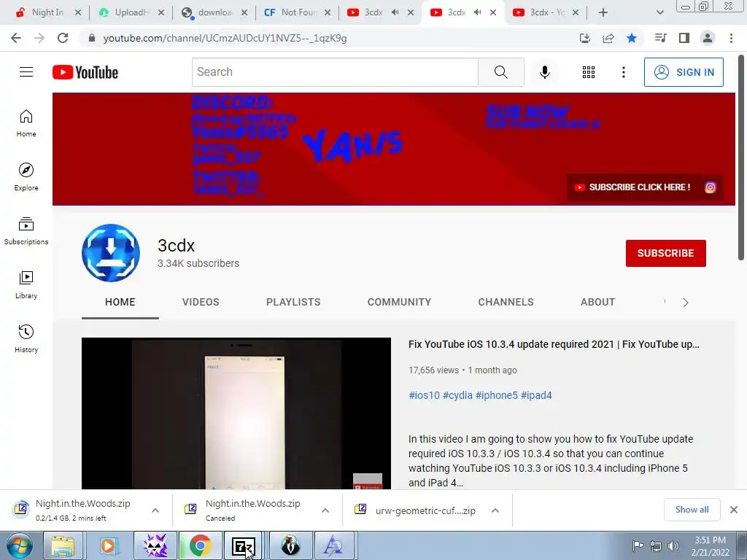Show more channel tabs with right chevron
Viewport: 747px width, 560px height.
pos(686,303)
